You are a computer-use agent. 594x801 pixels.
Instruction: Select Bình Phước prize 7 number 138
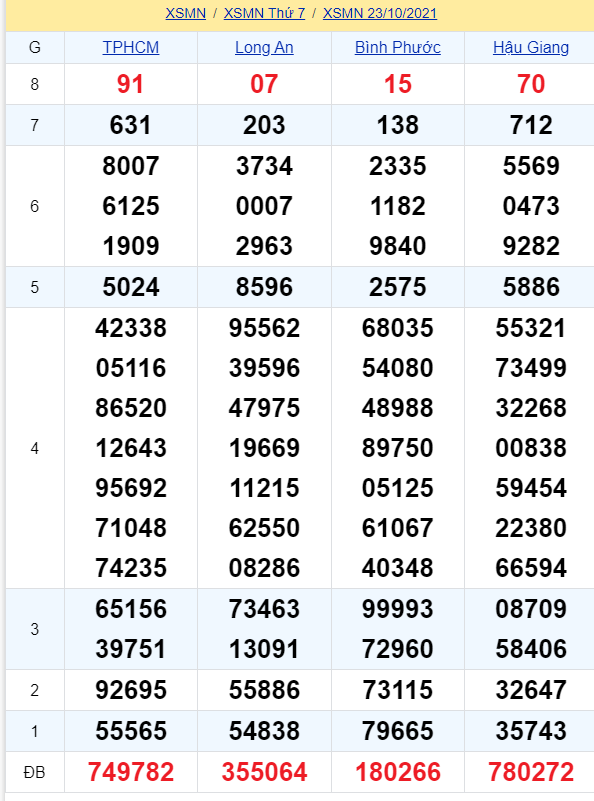pyautogui.click(x=398, y=125)
